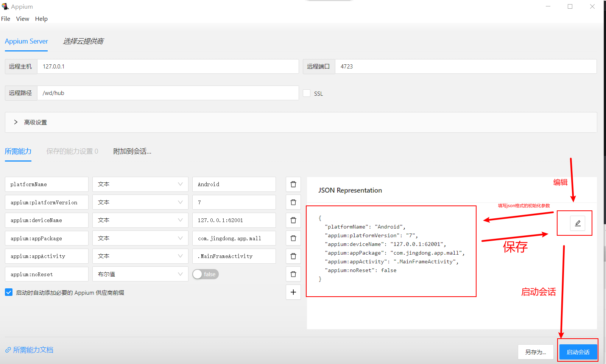Screen dimensions: 606x364
Task: Delete the appium:noReset capability row
Action: (x=293, y=274)
